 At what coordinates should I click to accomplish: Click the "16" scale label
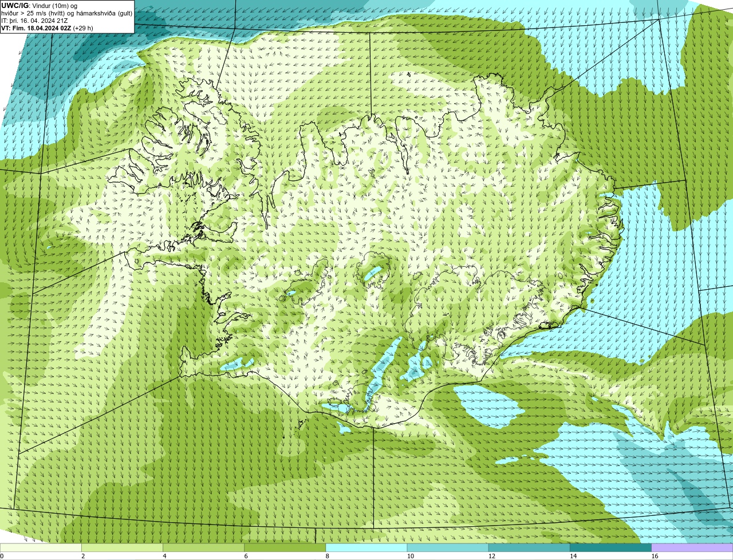click(655, 556)
